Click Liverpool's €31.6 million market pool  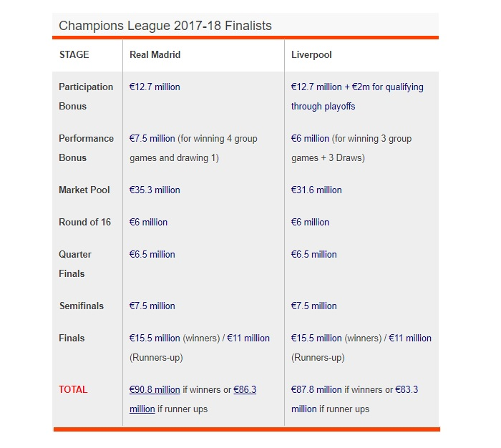[x=316, y=190]
